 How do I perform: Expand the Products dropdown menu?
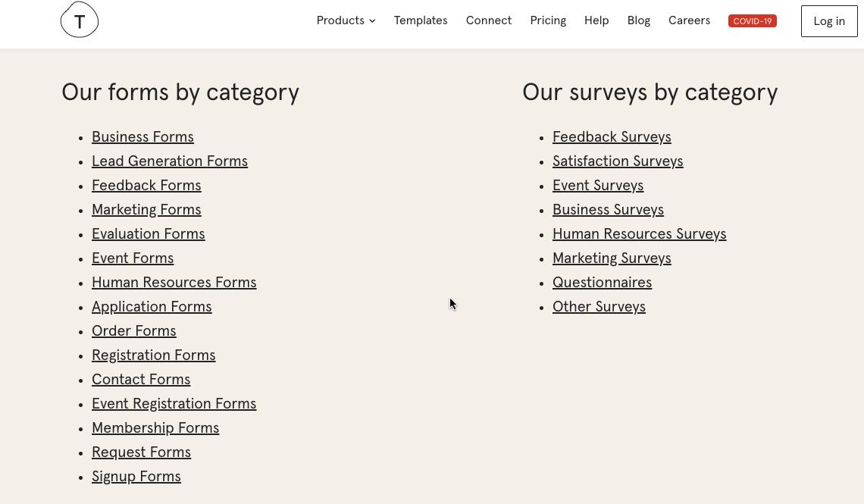[346, 20]
